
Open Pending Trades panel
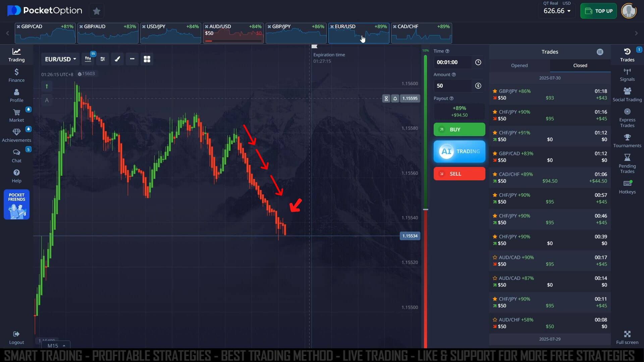click(627, 164)
